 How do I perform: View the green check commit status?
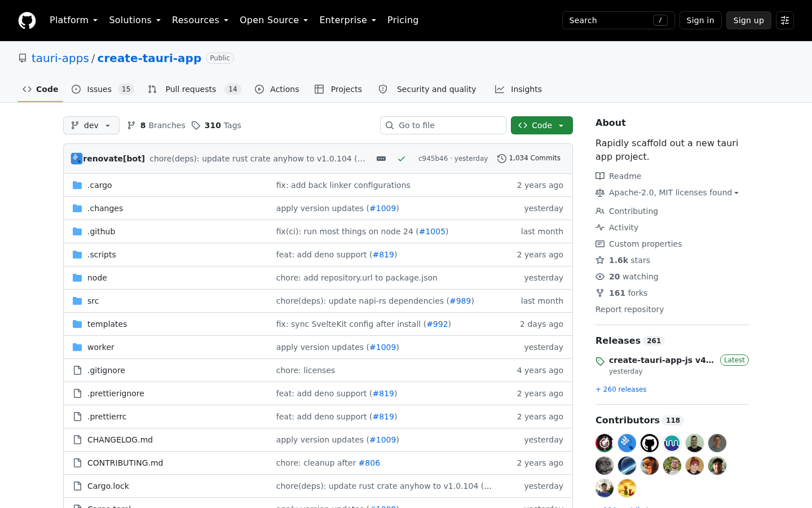pyautogui.click(x=401, y=159)
